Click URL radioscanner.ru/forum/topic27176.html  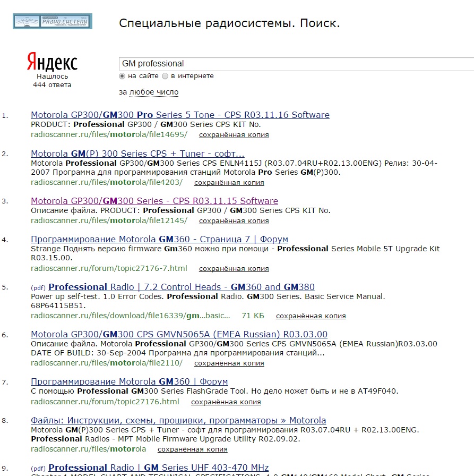click(x=105, y=402)
